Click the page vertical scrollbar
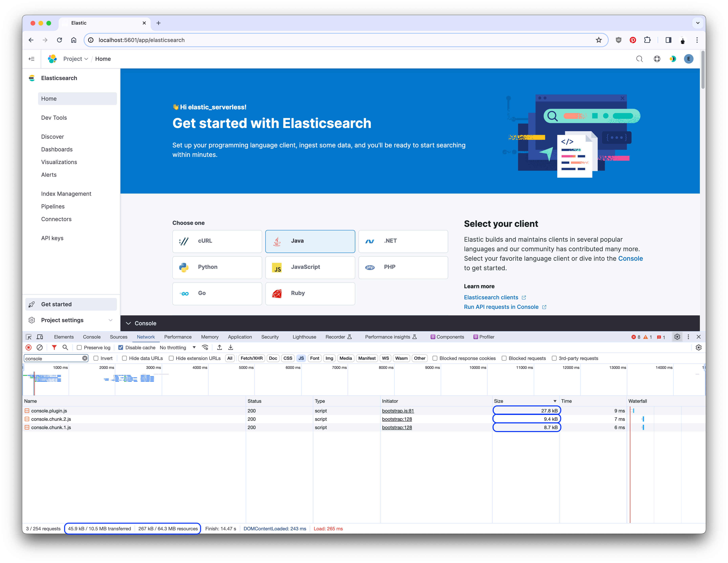 tap(703, 70)
